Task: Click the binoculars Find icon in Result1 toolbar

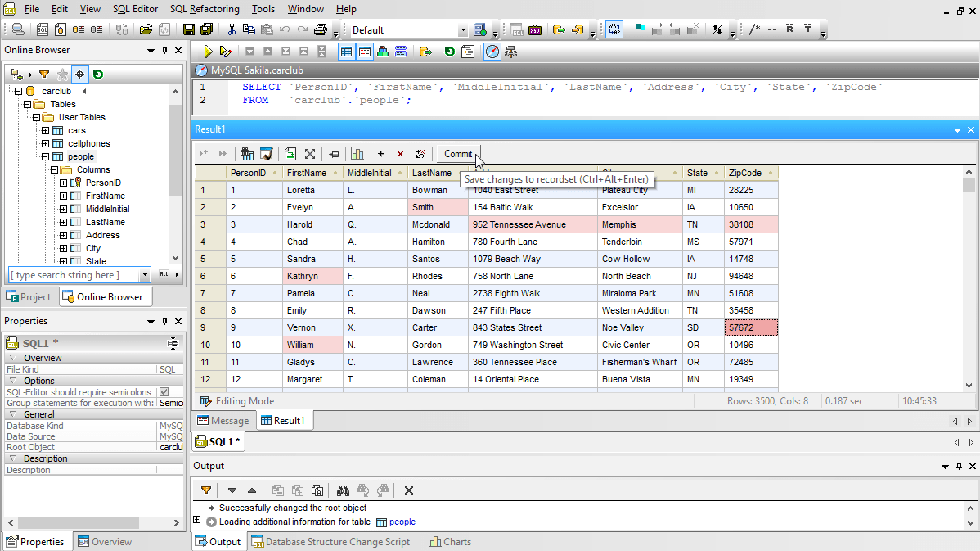Action: 246,154
